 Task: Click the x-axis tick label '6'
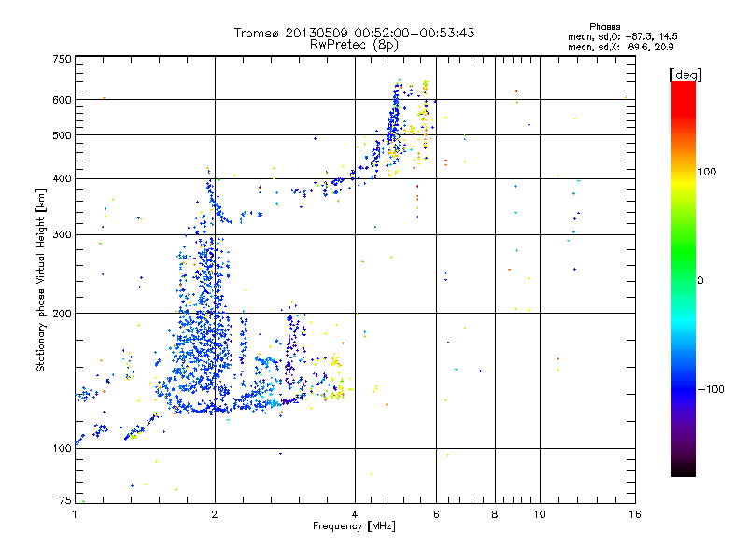pyautogui.click(x=436, y=514)
